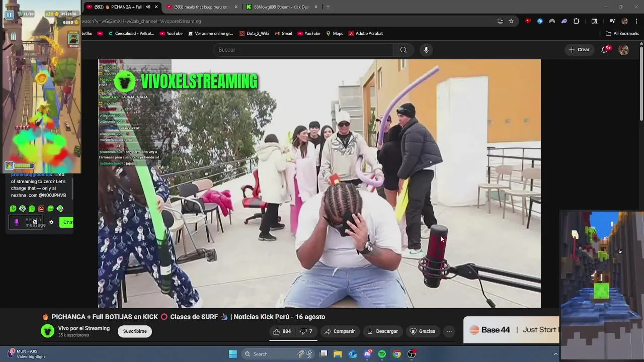
Task: Show hidden system tray icons chevron
Action: pyautogui.click(x=555, y=354)
